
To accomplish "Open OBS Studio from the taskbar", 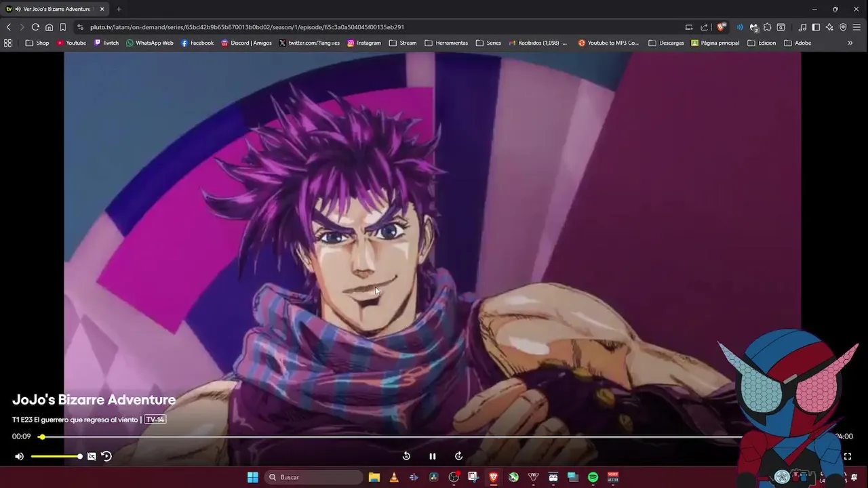I will tap(454, 477).
